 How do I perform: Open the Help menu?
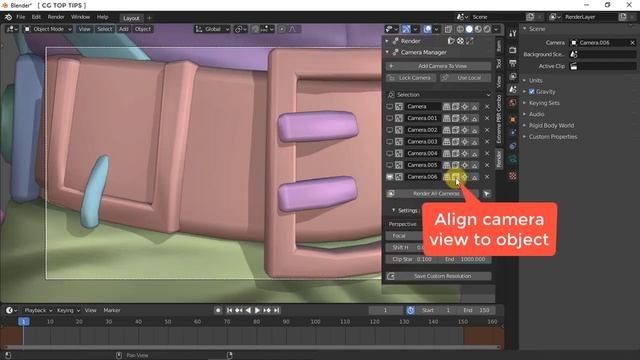[x=102, y=17]
